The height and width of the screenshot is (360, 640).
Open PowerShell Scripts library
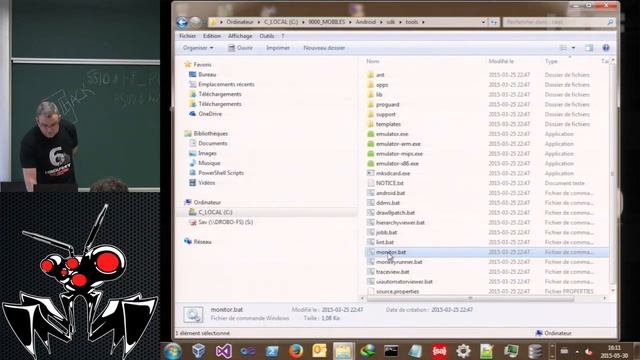click(x=221, y=173)
